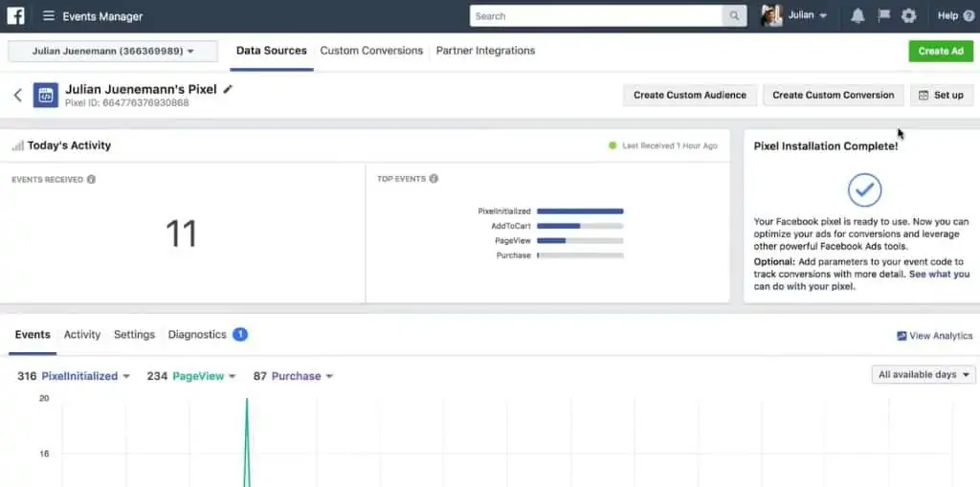Click the Pixel ID text

pyautogui.click(x=127, y=102)
